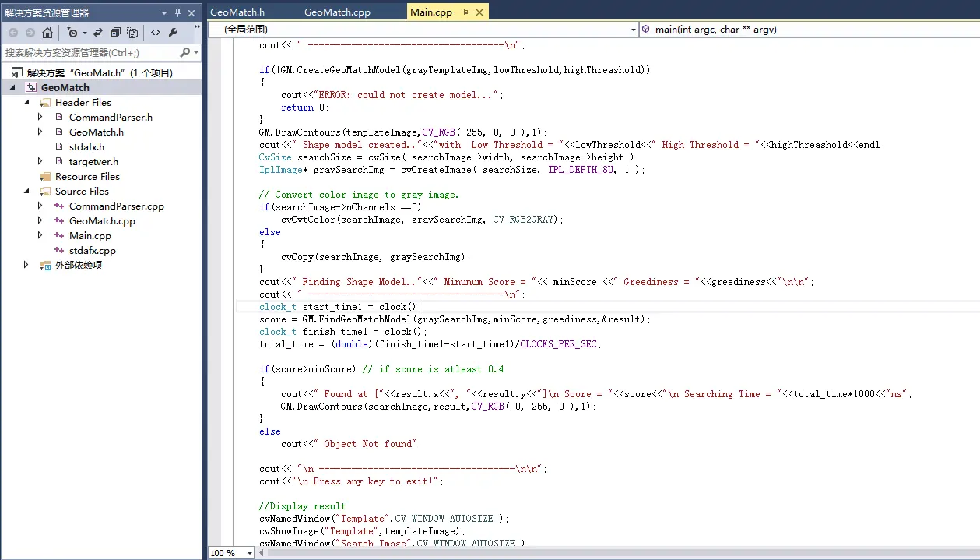980x560 pixels.
Task: Click the Header Files folder icon
Action: [45, 103]
